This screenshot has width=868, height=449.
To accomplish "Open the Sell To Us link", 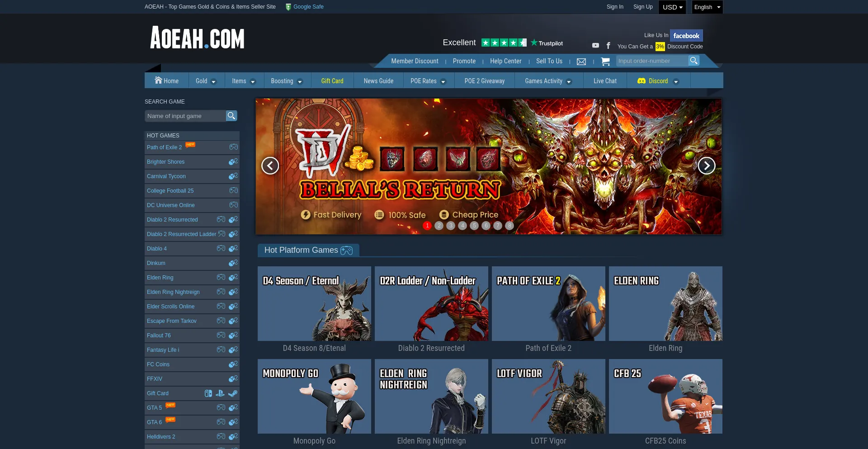I will [549, 61].
